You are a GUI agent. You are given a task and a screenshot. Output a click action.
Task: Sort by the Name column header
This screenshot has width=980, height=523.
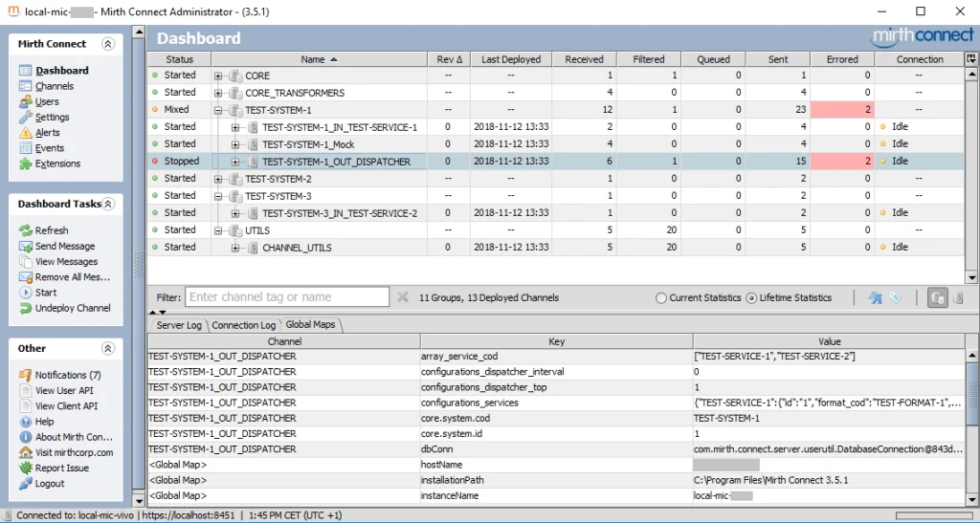319,59
